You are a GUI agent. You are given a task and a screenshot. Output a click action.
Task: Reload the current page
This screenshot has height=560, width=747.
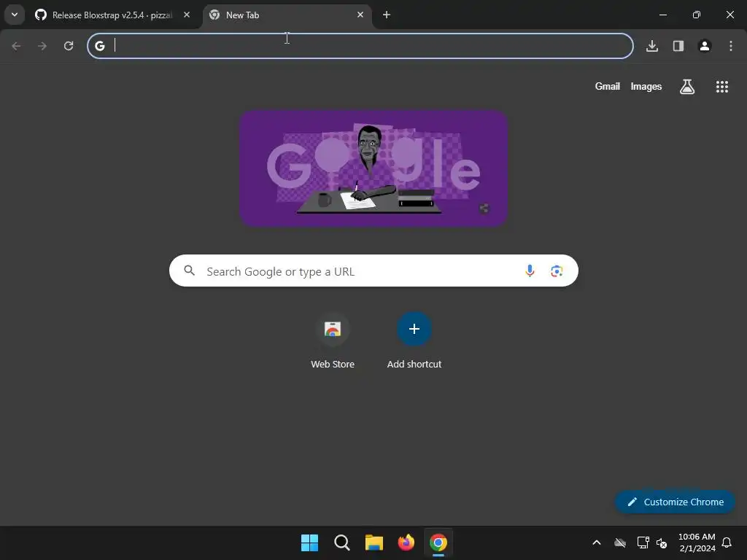(69, 46)
